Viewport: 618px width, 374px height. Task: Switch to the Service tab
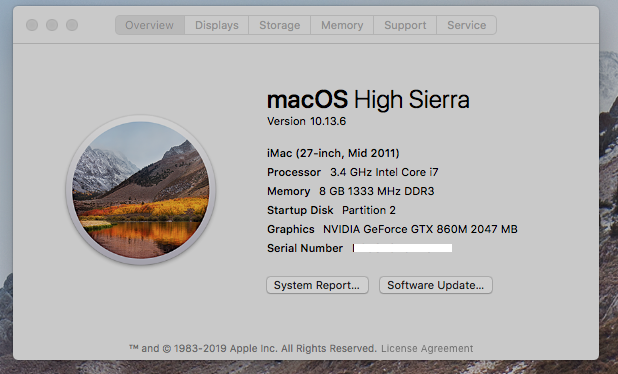[x=467, y=25]
